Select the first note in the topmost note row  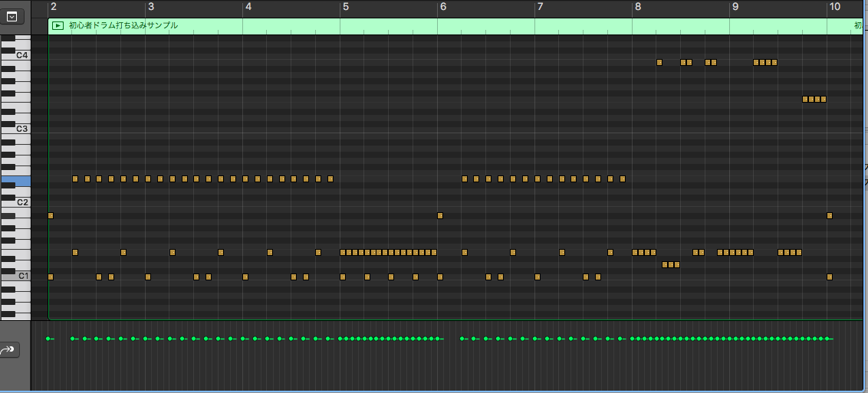659,63
